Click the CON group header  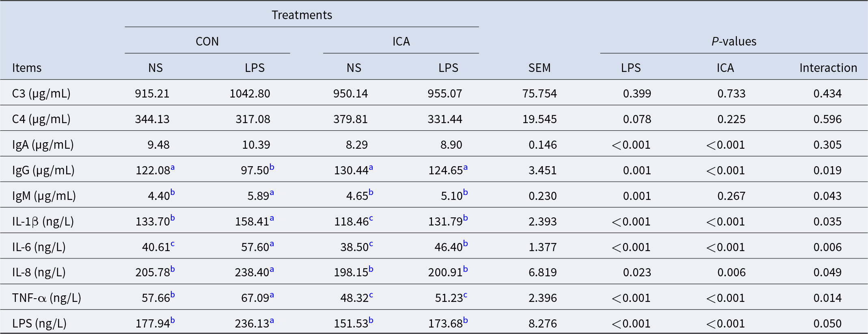pyautogui.click(x=207, y=41)
